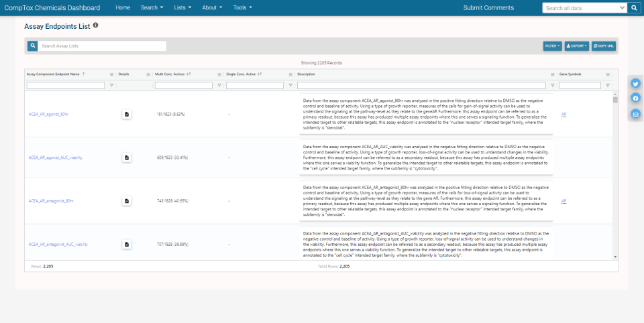This screenshot has width=644, height=323.
Task: Expand the search type dropdown caret
Action: click(x=622, y=8)
